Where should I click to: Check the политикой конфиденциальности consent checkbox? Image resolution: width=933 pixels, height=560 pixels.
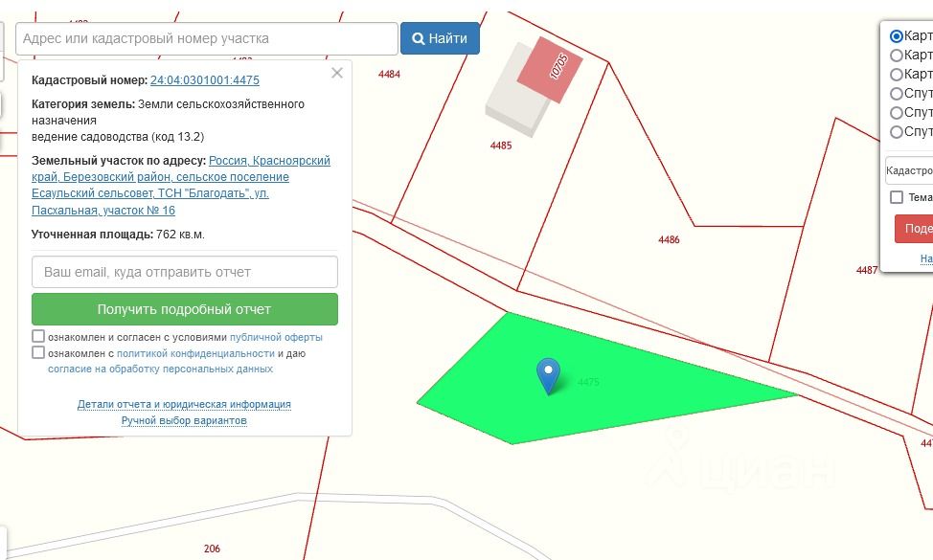(x=38, y=352)
